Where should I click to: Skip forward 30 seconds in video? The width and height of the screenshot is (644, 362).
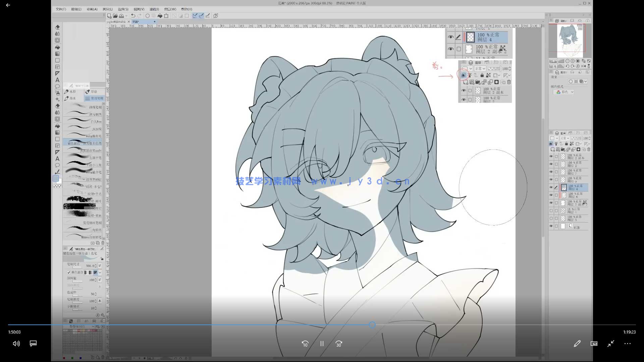point(339,344)
